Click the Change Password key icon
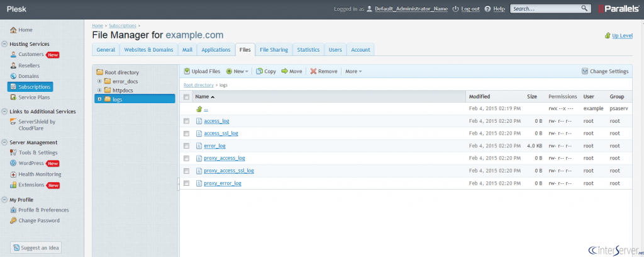 click(x=13, y=221)
